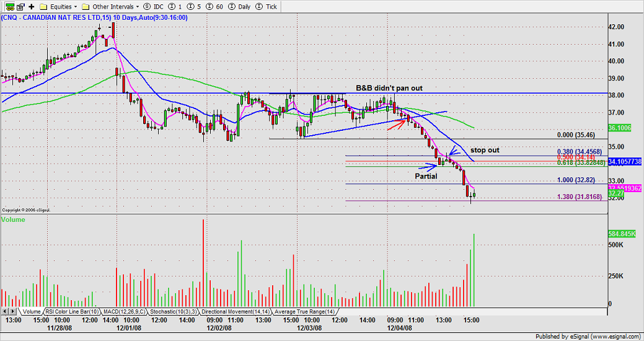Open the MACD(12,26,9,C) tab
Screen dimensions: 644x341
point(124,312)
